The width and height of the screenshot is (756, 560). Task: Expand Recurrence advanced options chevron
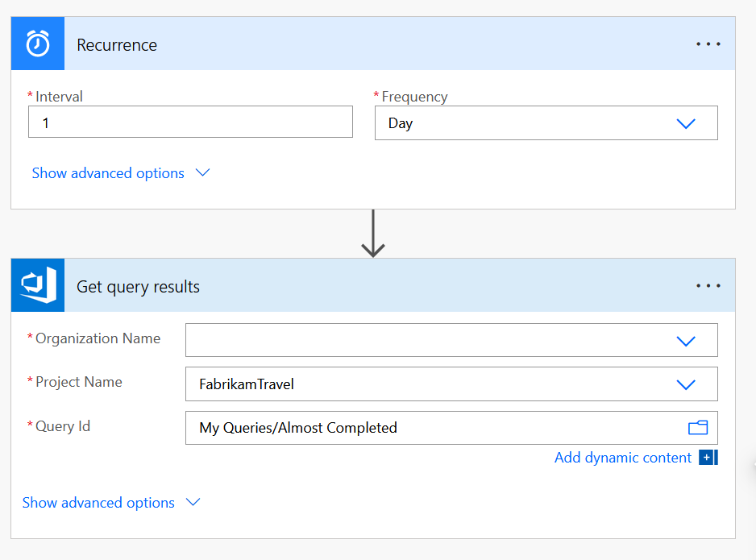pos(203,173)
